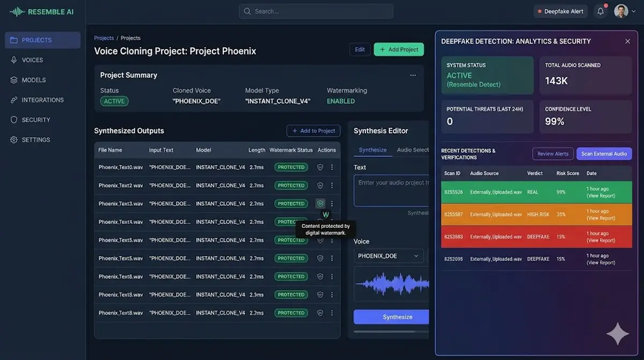Click the Watermark Status column header
Screen dimensions: 644x360
[291, 150]
